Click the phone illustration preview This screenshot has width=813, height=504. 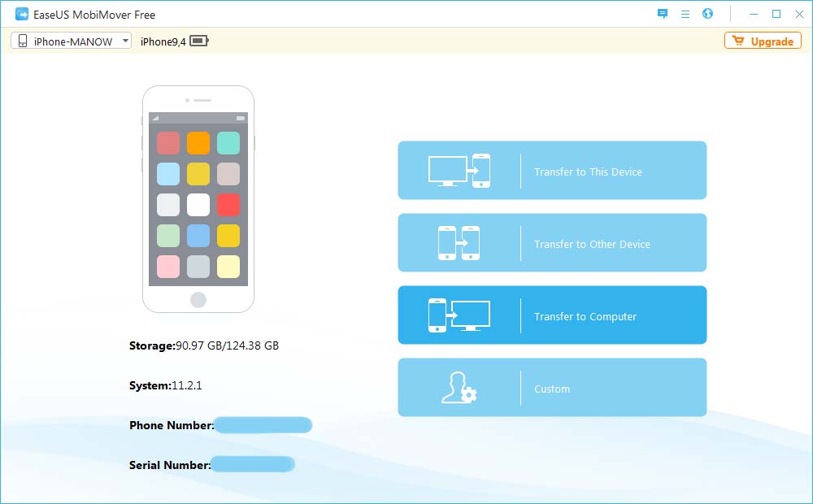[198, 198]
